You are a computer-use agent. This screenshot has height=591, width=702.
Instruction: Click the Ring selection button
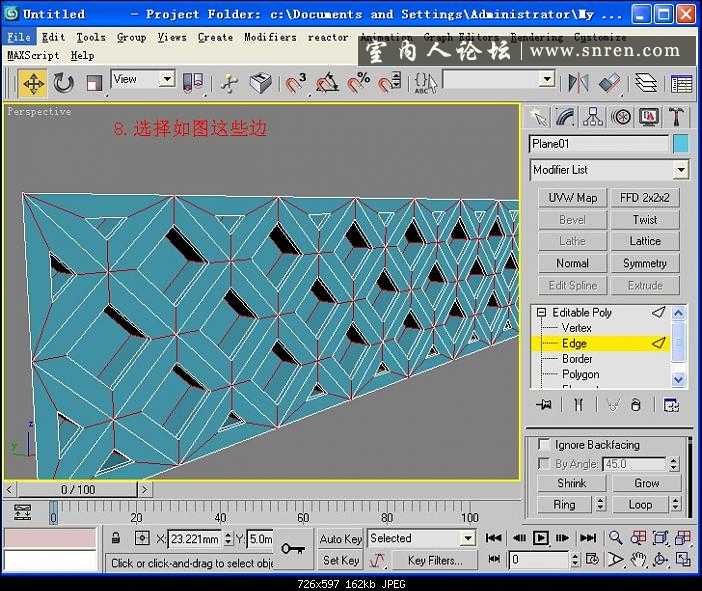click(x=564, y=505)
